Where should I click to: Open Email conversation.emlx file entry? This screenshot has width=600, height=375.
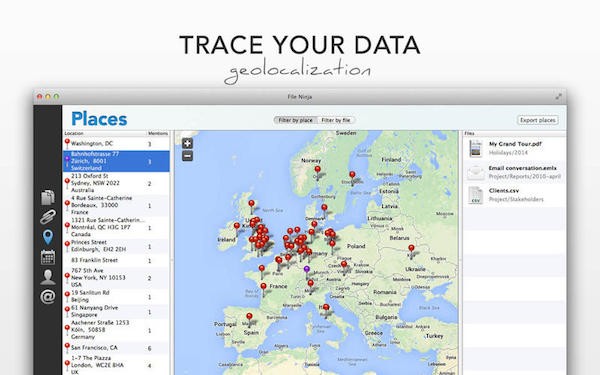515,172
